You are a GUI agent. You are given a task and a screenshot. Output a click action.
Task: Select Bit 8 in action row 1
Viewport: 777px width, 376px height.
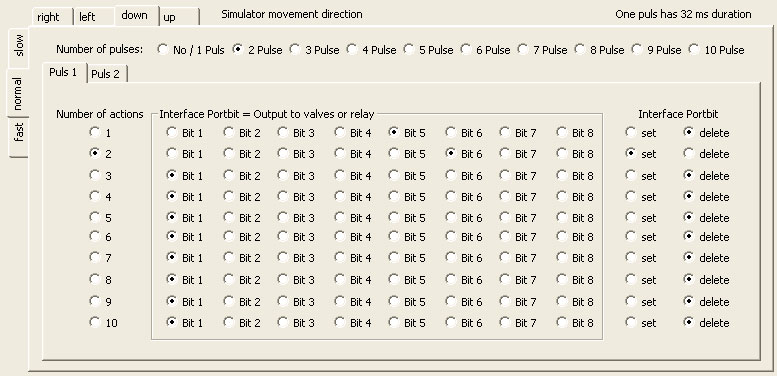click(x=561, y=132)
